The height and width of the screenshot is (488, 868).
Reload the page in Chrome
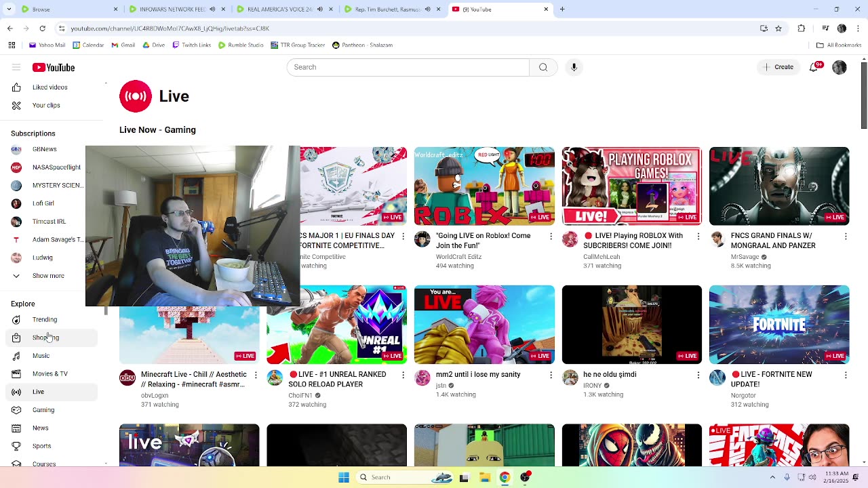[42, 28]
